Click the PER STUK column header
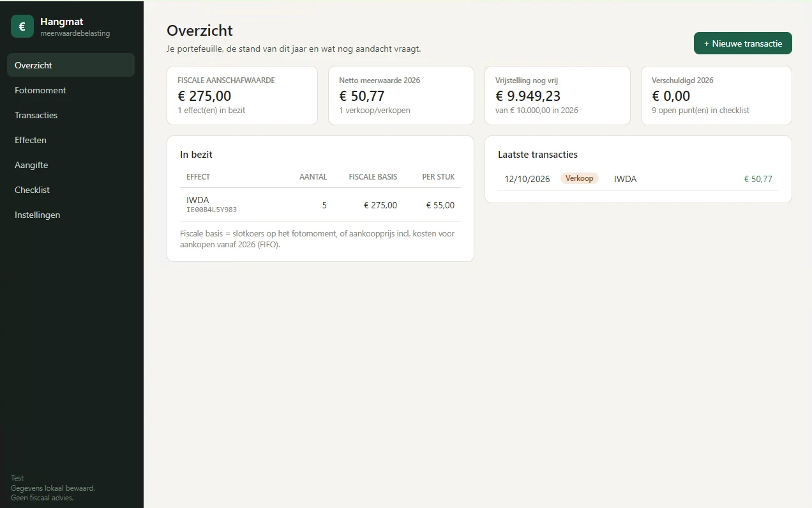The image size is (812, 508). [x=439, y=177]
